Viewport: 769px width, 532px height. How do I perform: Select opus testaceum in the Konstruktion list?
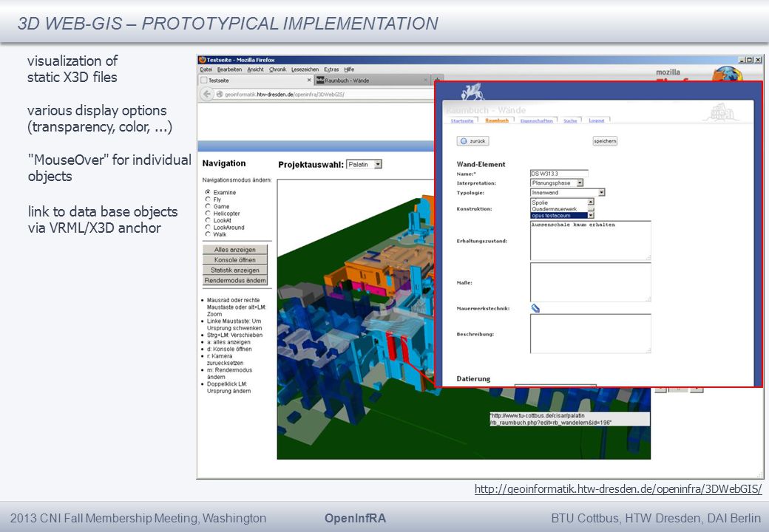(x=559, y=216)
